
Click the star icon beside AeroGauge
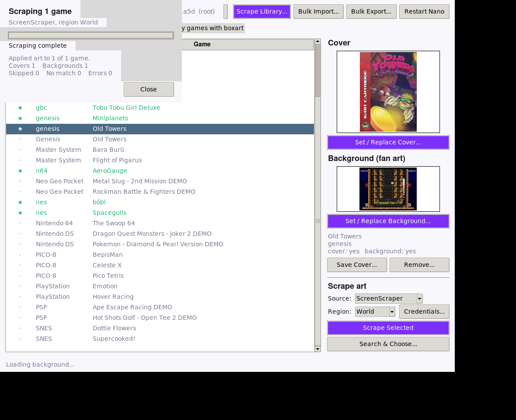20,171
